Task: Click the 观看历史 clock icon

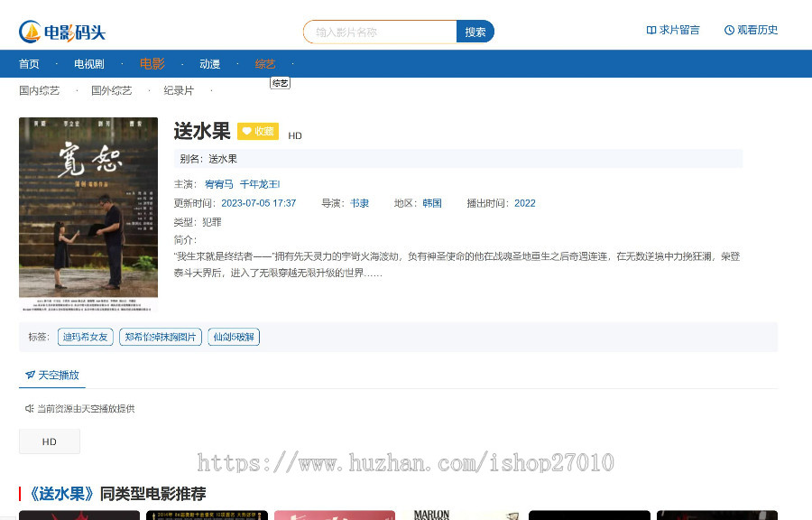Action: coord(729,30)
